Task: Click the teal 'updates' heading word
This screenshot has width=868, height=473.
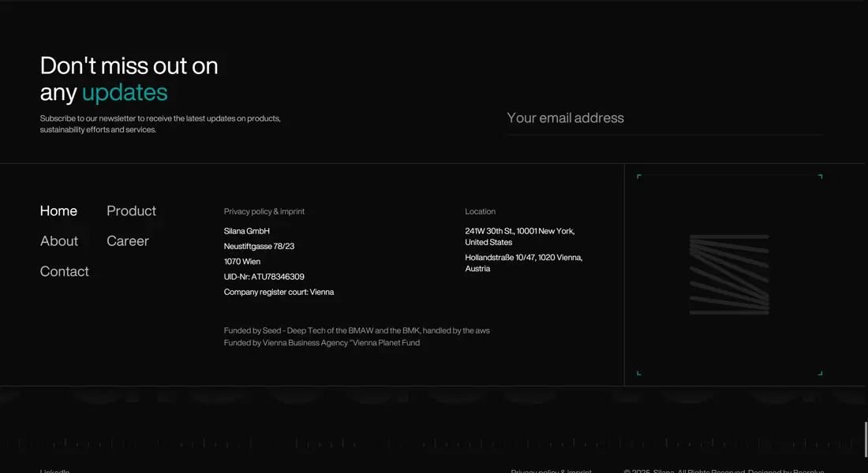Action: click(125, 92)
